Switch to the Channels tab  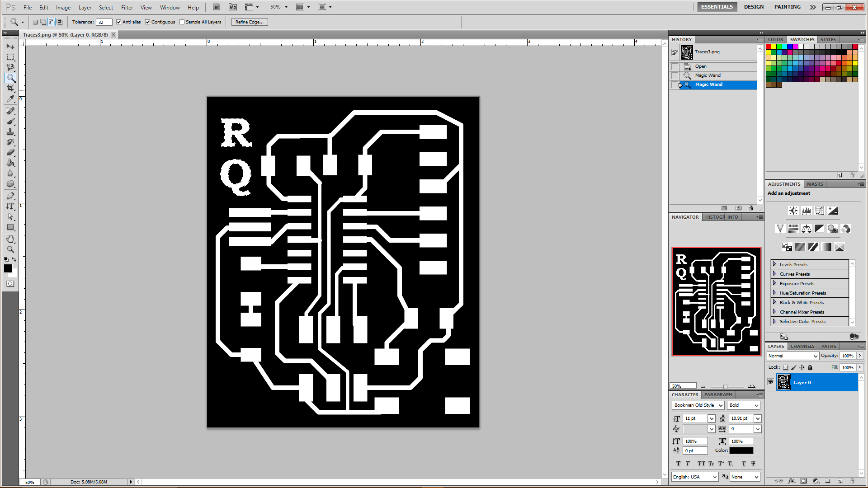[802, 346]
